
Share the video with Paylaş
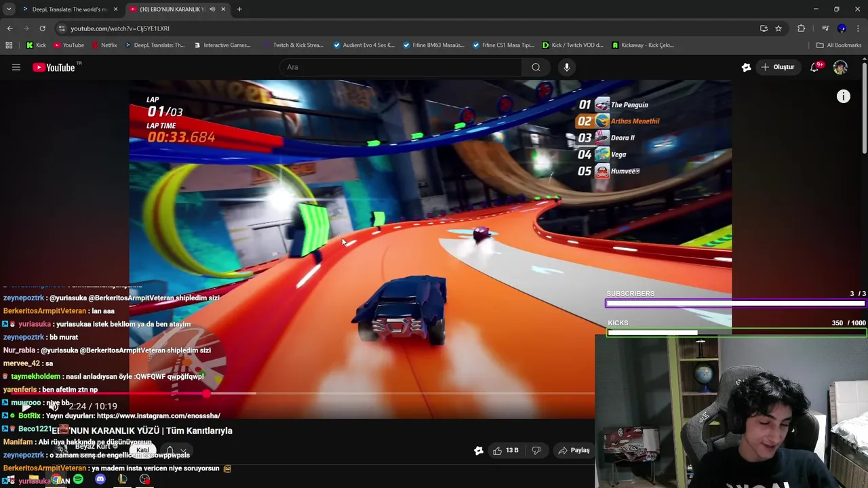[x=574, y=450]
